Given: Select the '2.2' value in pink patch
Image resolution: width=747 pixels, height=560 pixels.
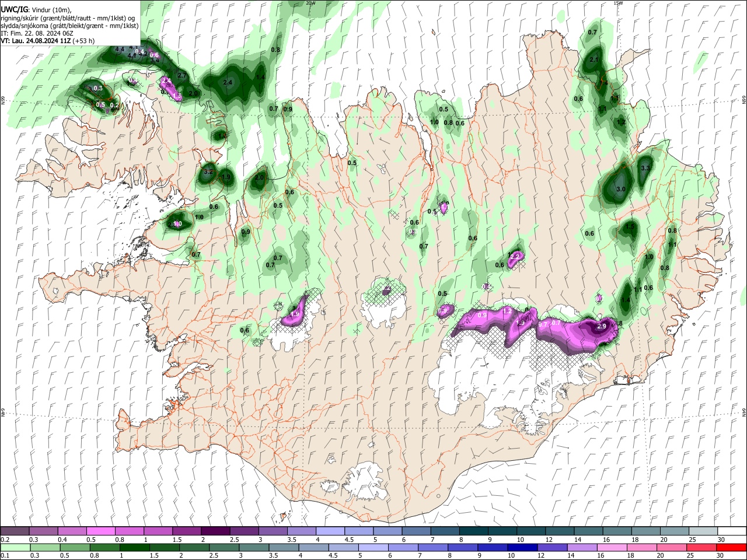Looking at the screenshot, I should (x=515, y=256).
